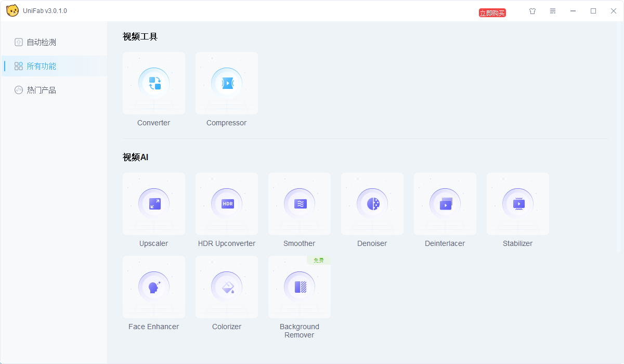Image resolution: width=624 pixels, height=364 pixels.
Task: Launch the Stabilizer AI tool
Action: pos(517,204)
